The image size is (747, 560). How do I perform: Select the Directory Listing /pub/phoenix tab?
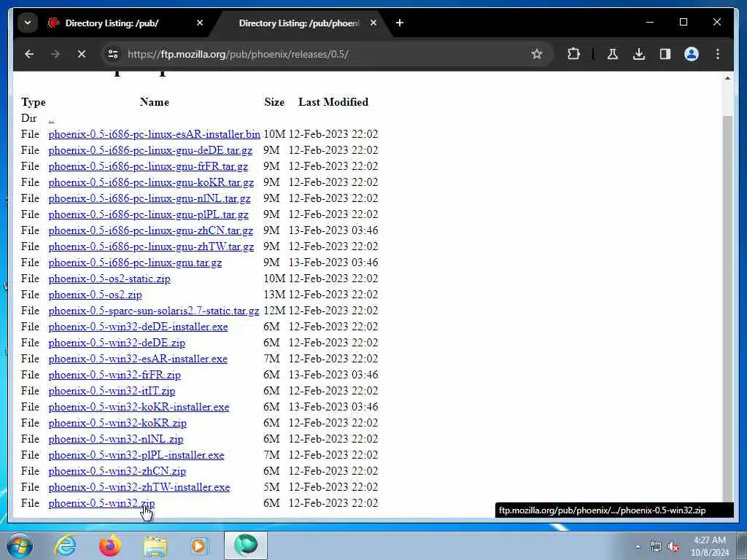(x=298, y=23)
